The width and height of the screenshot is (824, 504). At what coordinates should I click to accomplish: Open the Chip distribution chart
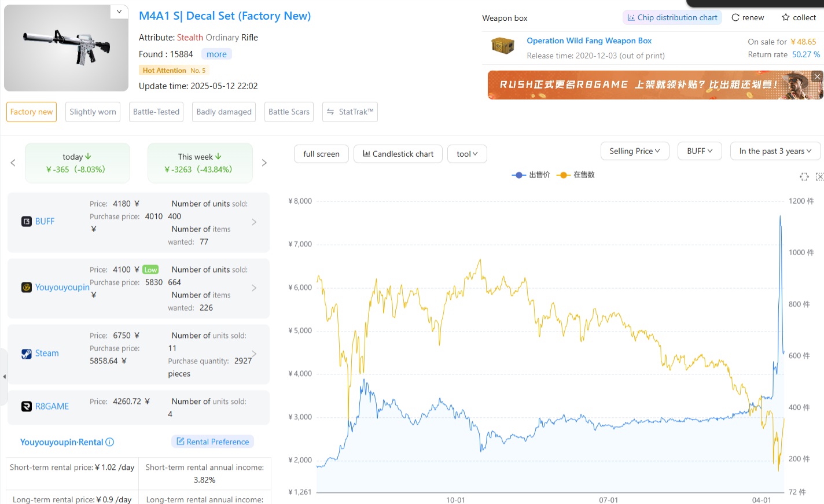pyautogui.click(x=672, y=17)
